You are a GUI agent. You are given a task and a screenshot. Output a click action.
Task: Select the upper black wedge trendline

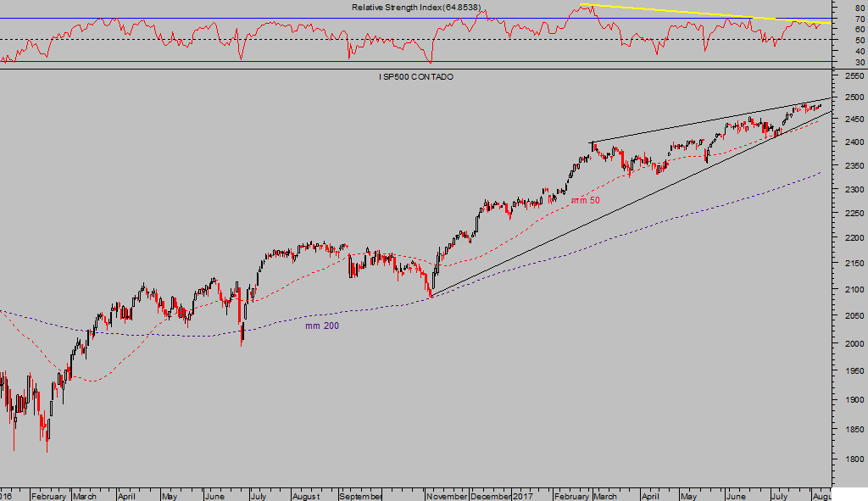[712, 120]
